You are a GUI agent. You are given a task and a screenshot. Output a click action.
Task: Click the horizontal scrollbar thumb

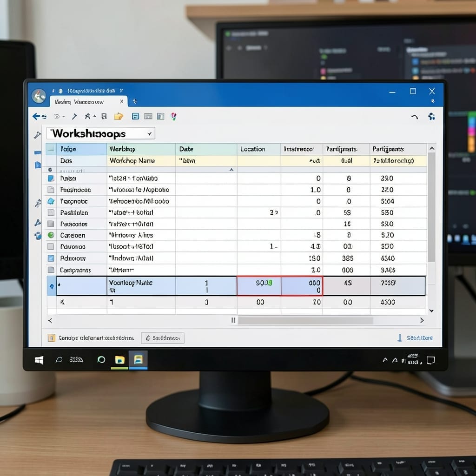click(x=305, y=321)
